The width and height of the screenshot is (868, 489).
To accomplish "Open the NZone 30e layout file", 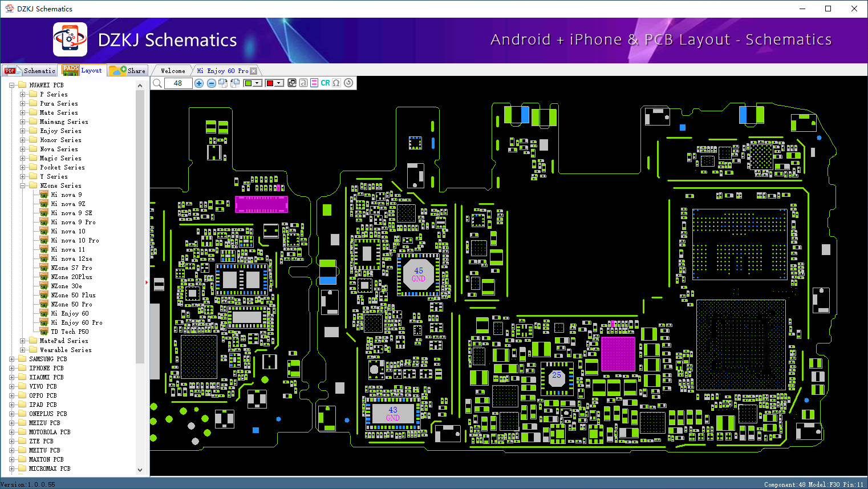I will 66,286.
